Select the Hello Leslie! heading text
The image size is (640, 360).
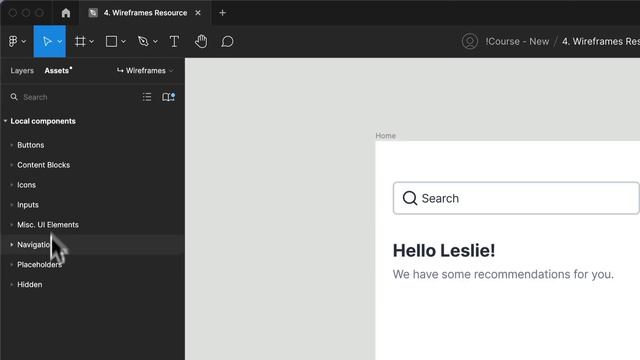click(444, 251)
